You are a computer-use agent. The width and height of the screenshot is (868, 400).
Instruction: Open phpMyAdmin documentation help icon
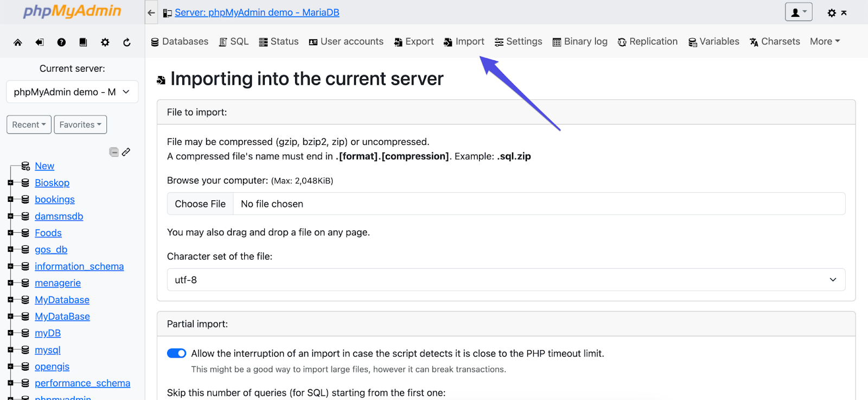[61, 42]
